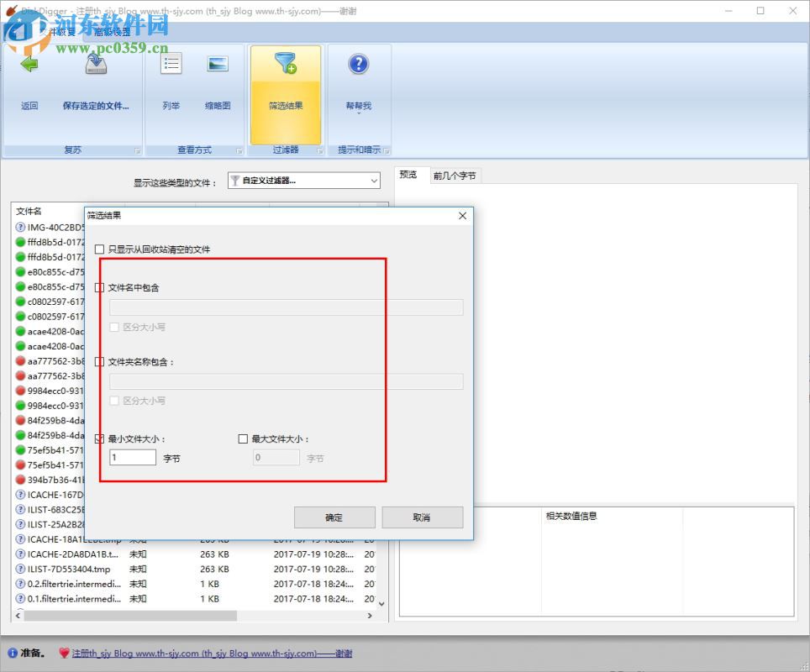This screenshot has width=810, height=672.
Task: Click the question mark icon beside ICACHE-167D
Action: (20, 496)
